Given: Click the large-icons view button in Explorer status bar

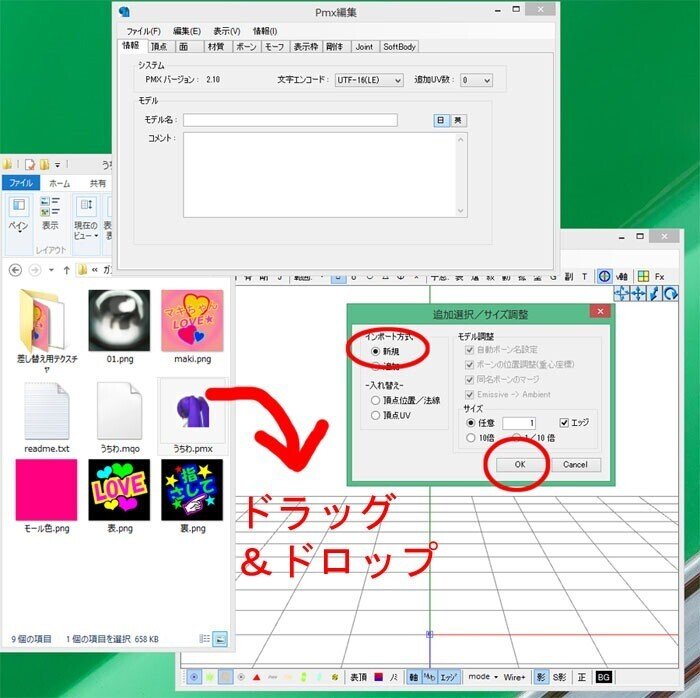Looking at the screenshot, I should coord(220,639).
